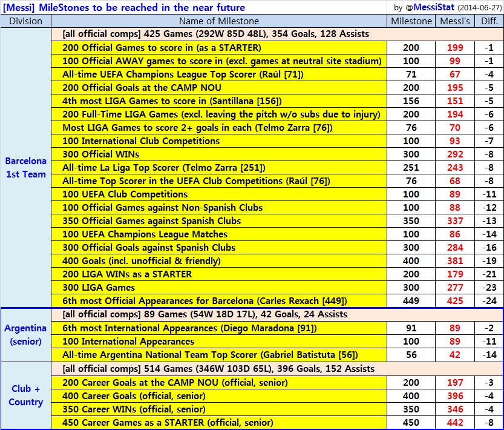The image size is (504, 430).
Task: Select the "-16" Diff. value
Action: [x=489, y=248]
